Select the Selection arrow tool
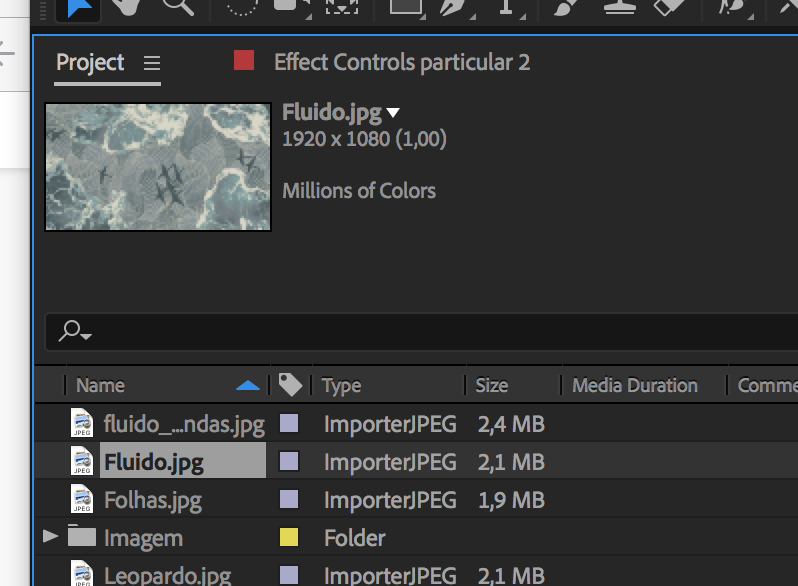798x586 pixels. (x=81, y=8)
